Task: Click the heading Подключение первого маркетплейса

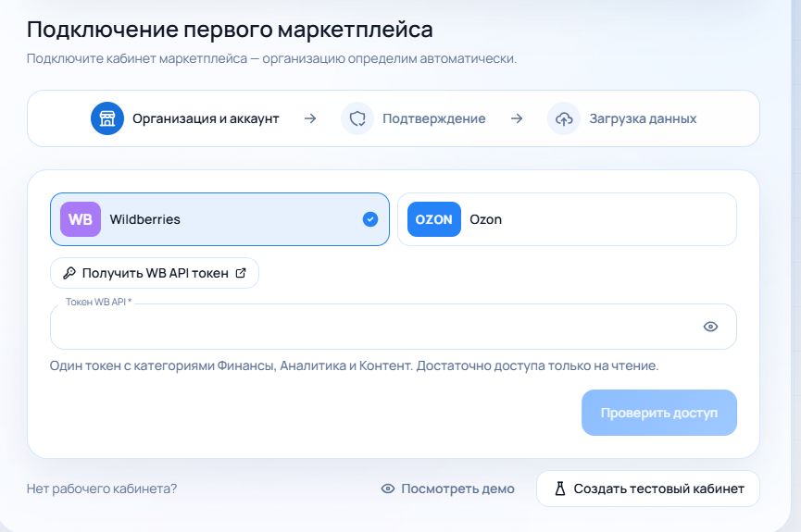Action: [x=230, y=30]
